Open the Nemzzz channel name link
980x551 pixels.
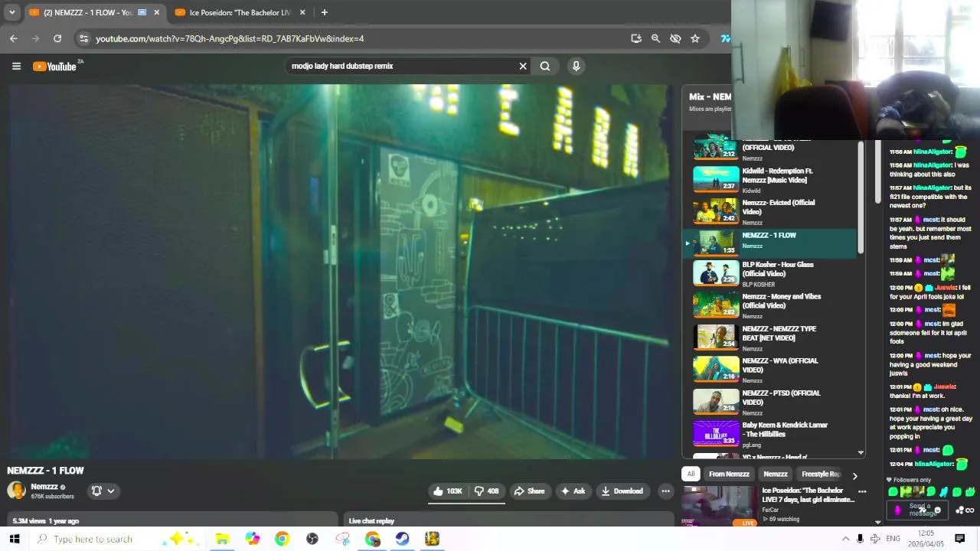point(44,487)
